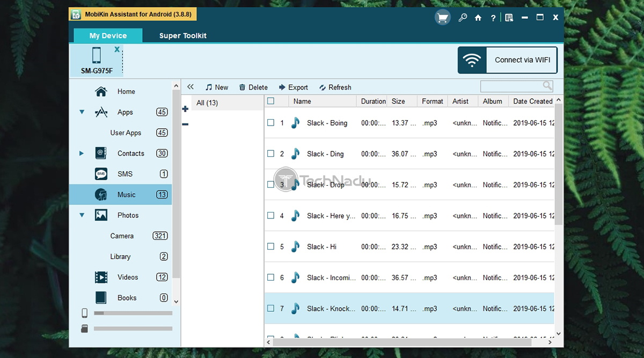Screen dimensions: 644x358
Task: Toggle the select-all checkbox in header
Action: point(270,101)
